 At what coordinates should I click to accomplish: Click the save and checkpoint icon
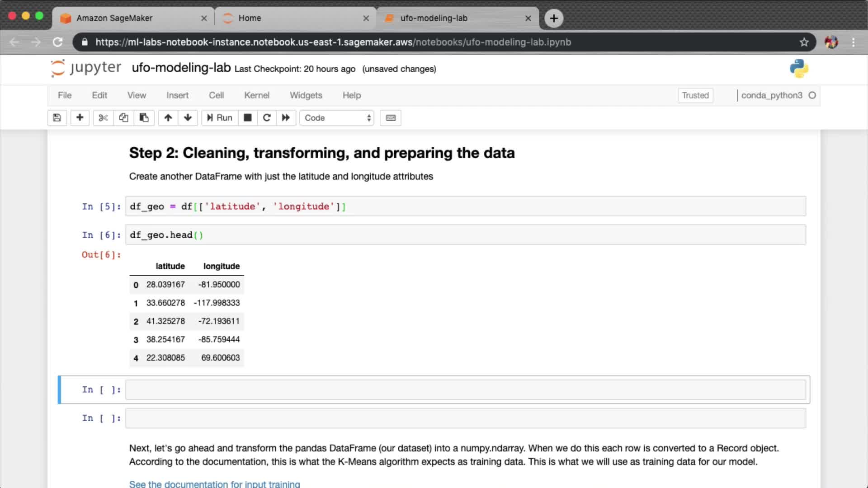coord(57,118)
